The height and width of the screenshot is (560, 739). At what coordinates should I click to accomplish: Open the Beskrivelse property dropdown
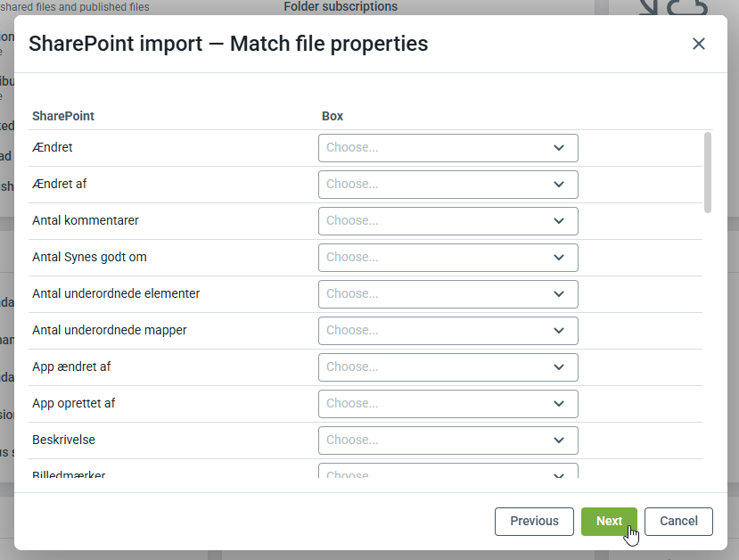[448, 441]
